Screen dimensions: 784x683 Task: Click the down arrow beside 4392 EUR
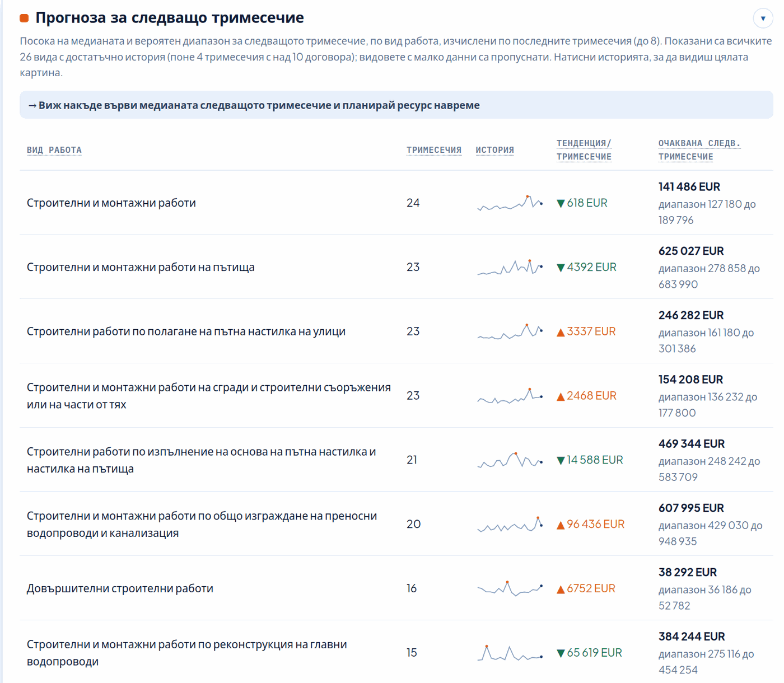click(561, 268)
